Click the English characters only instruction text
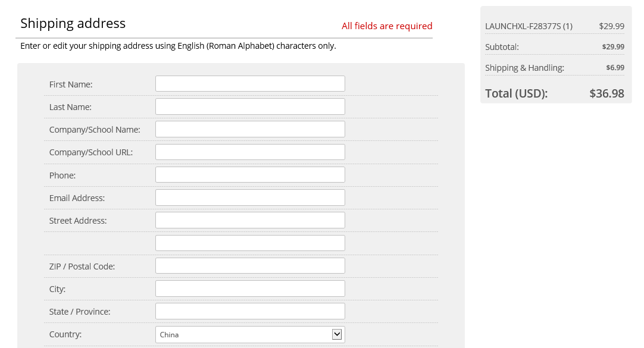The width and height of the screenshot is (644, 348). click(178, 46)
